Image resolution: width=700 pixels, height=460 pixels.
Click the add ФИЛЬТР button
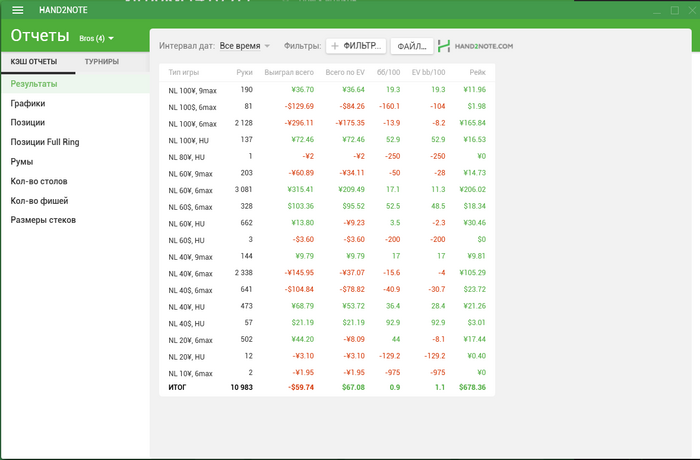point(356,46)
